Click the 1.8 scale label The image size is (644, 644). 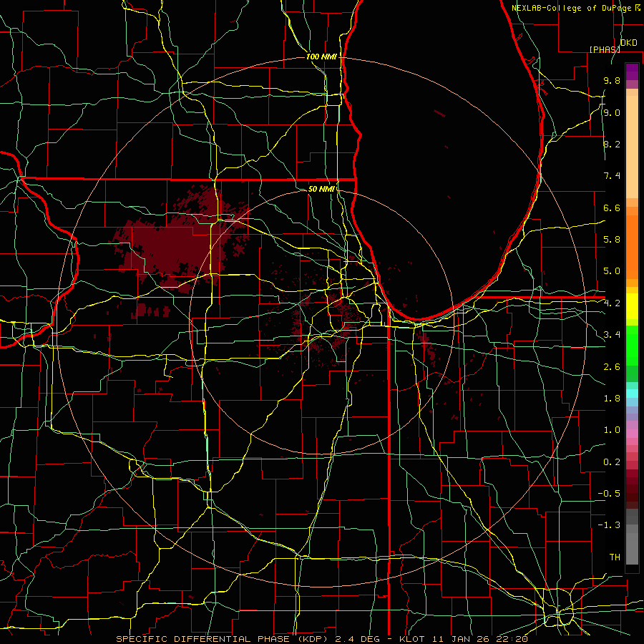point(612,399)
